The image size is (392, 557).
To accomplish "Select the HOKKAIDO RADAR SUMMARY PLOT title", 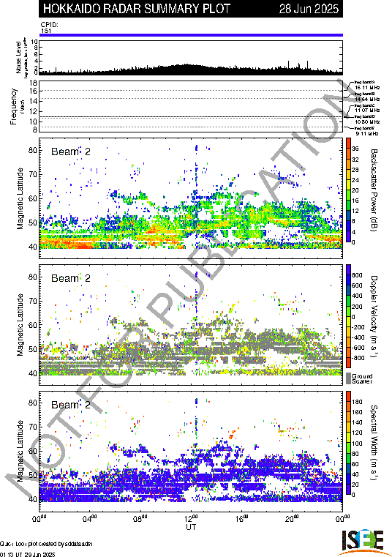I will pos(137,9).
